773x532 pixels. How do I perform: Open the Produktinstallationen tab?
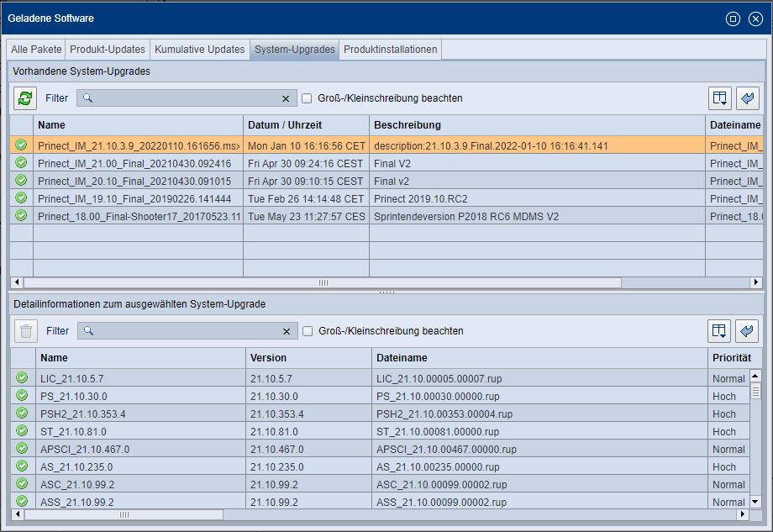(x=391, y=50)
